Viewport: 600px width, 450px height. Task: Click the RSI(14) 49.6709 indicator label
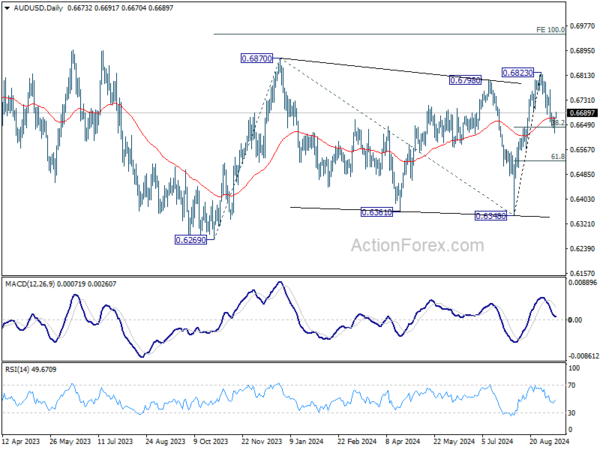[x=31, y=370]
